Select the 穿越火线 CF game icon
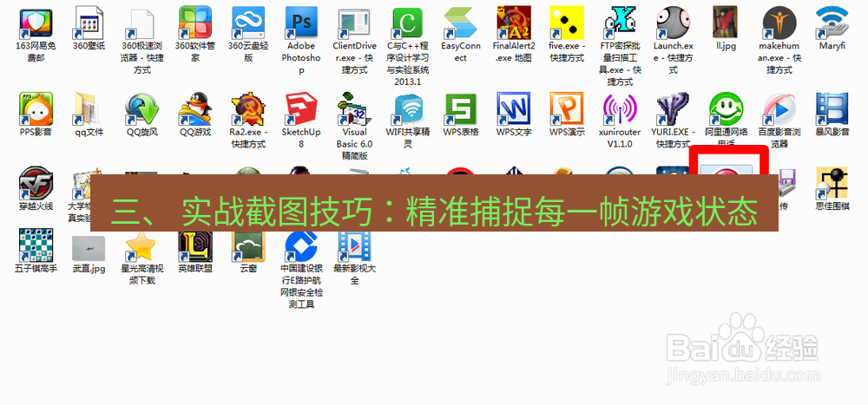The width and height of the screenshot is (868, 405). tap(36, 183)
